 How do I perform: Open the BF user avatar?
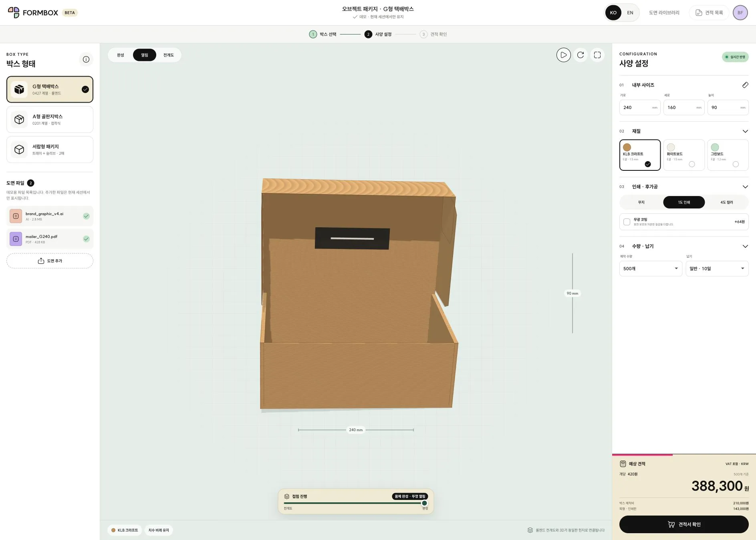[740, 12]
